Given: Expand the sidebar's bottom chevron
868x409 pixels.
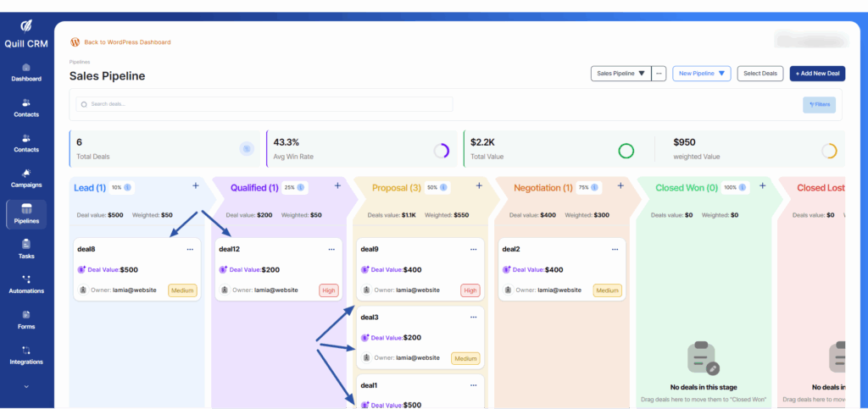Looking at the screenshot, I should click(26, 386).
